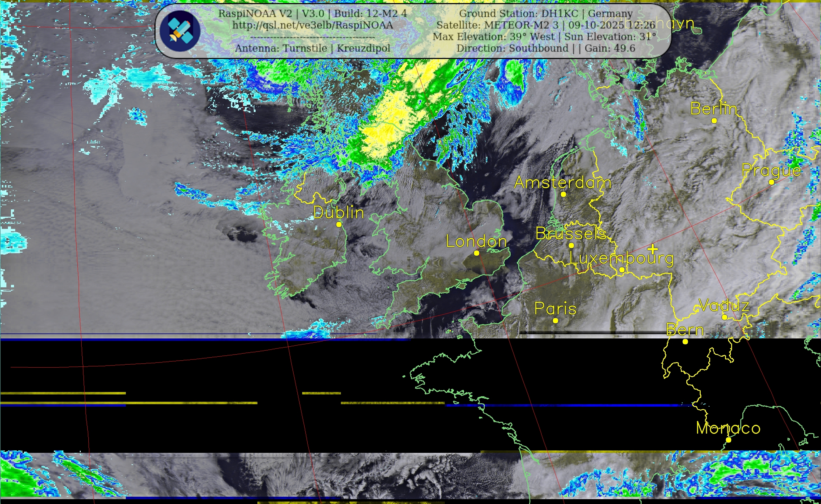Image resolution: width=821 pixels, height=504 pixels.
Task: Click the yellow dot marking Luxembourg
Action: click(x=622, y=269)
